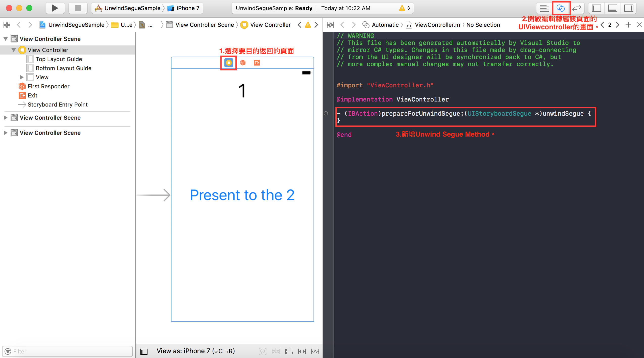Toggle the Utilities panel
644x358 pixels.
[x=629, y=8]
